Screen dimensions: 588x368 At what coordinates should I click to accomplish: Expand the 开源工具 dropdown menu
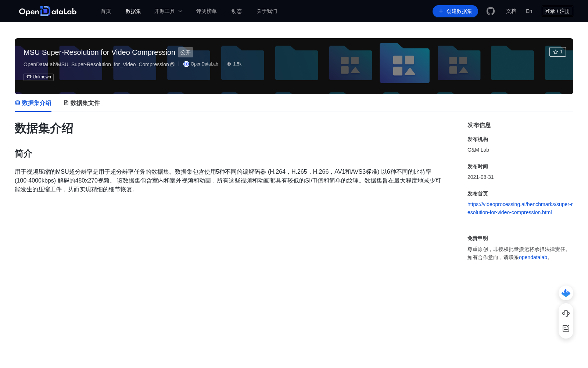tap(168, 11)
